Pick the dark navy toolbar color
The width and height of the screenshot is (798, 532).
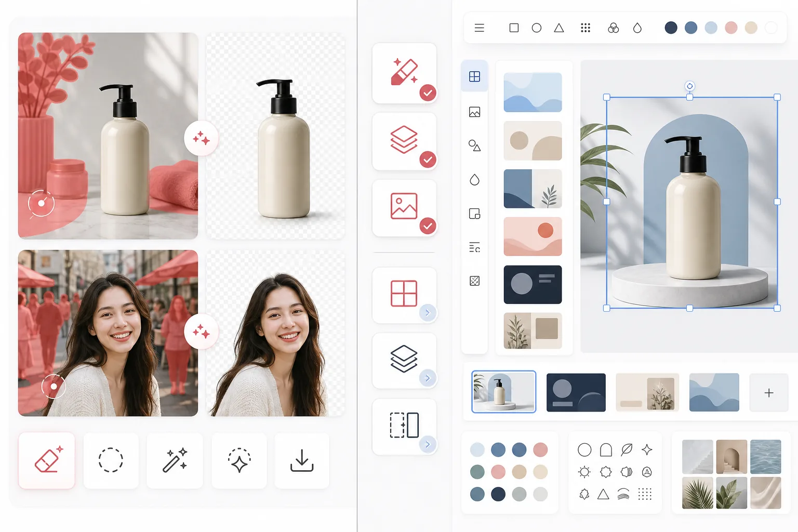coord(671,28)
